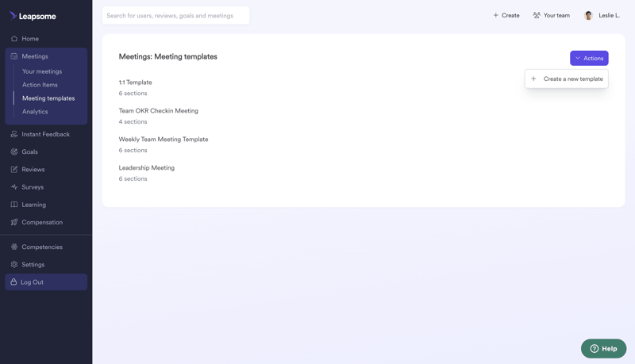The width and height of the screenshot is (635, 364).
Task: Click the Log Out lock icon
Action: [13, 282]
